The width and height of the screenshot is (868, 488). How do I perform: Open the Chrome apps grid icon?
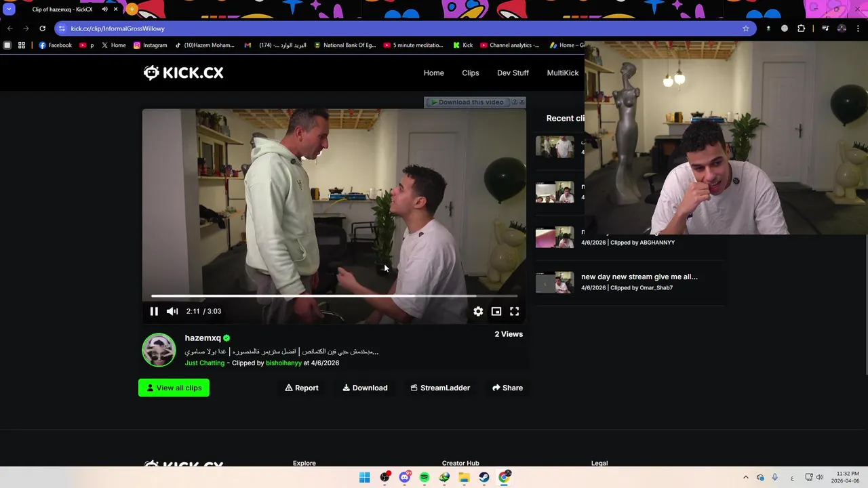(x=22, y=45)
